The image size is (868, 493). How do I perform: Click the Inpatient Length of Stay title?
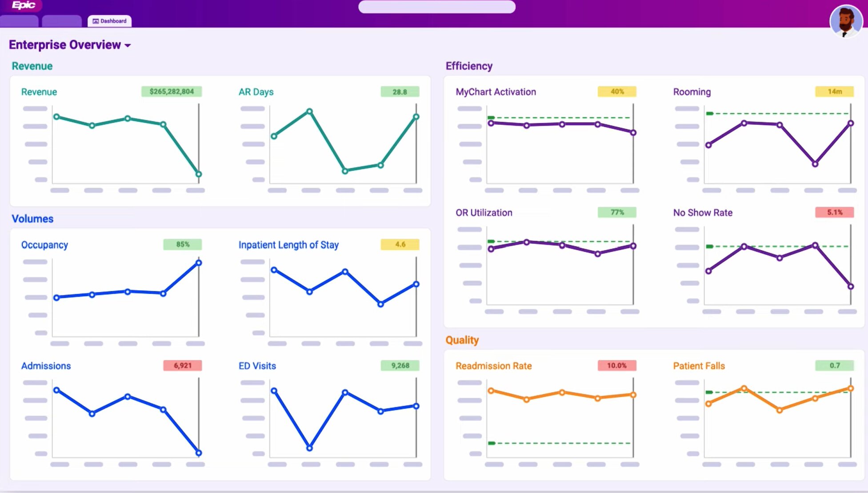288,245
